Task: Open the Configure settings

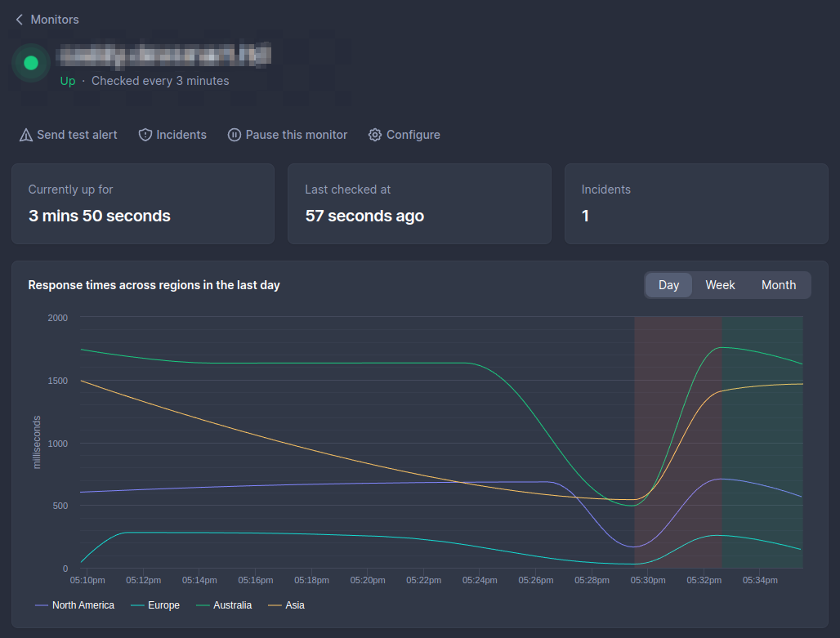Action: coord(404,135)
